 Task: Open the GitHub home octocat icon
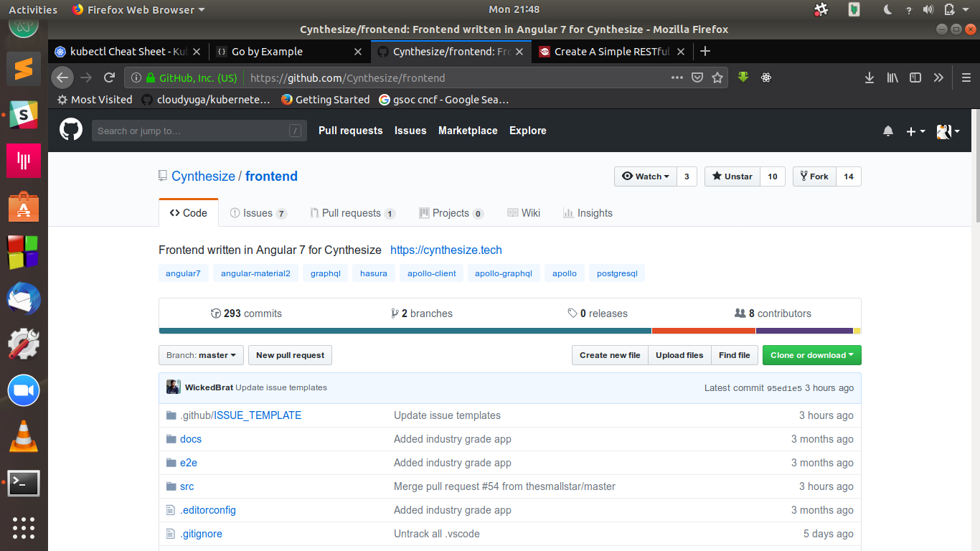tap(70, 131)
